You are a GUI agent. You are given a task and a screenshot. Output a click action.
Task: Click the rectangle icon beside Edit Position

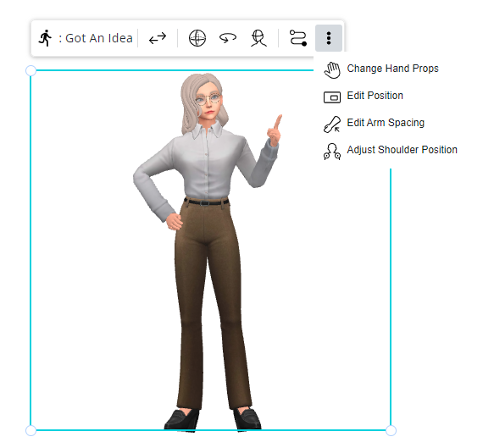coord(332,97)
